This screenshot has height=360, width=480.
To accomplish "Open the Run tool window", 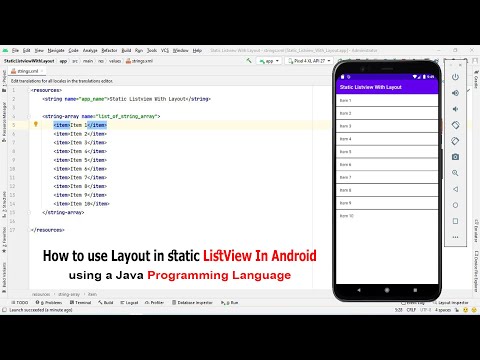I will click(x=230, y=303).
